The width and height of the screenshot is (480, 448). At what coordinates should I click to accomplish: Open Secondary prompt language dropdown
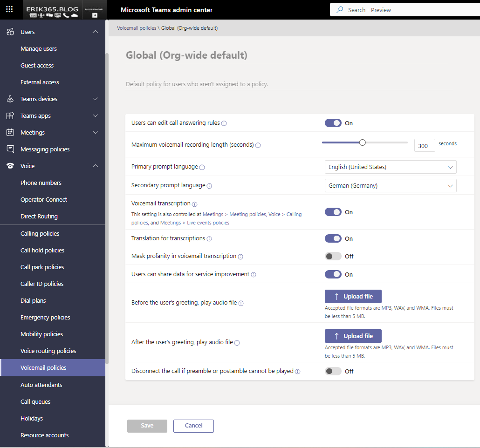pyautogui.click(x=390, y=185)
